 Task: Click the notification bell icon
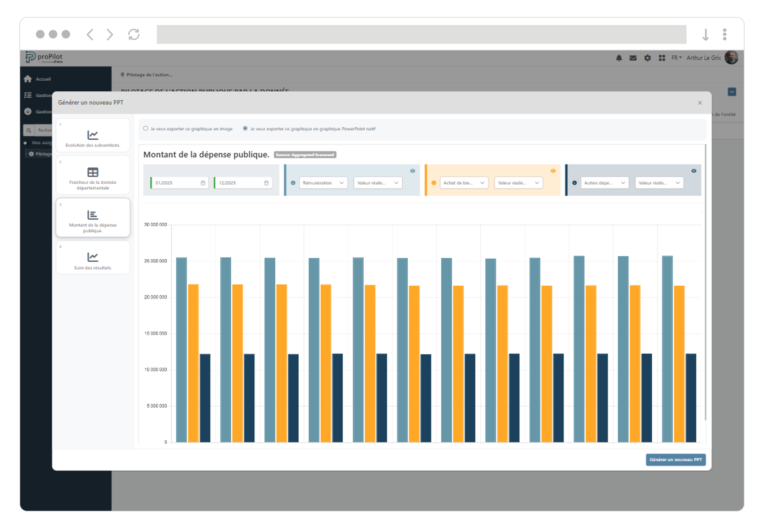(619, 58)
